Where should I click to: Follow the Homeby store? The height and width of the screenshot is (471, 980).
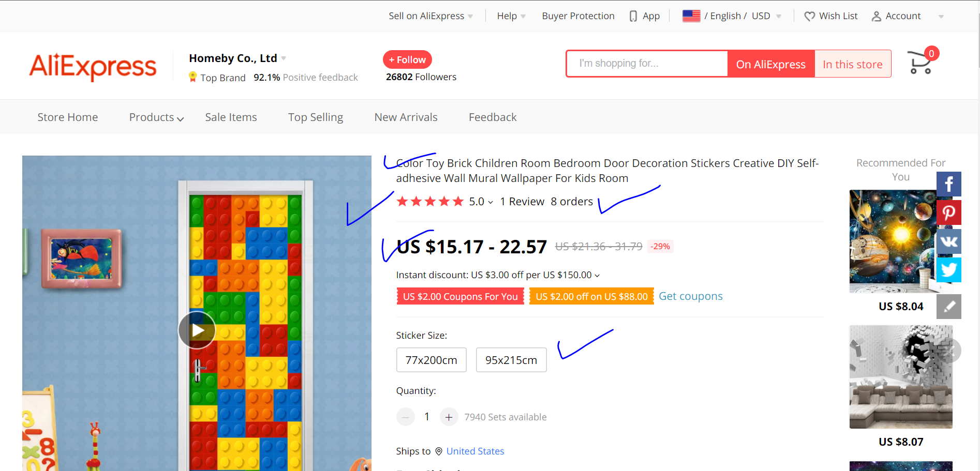tap(407, 59)
